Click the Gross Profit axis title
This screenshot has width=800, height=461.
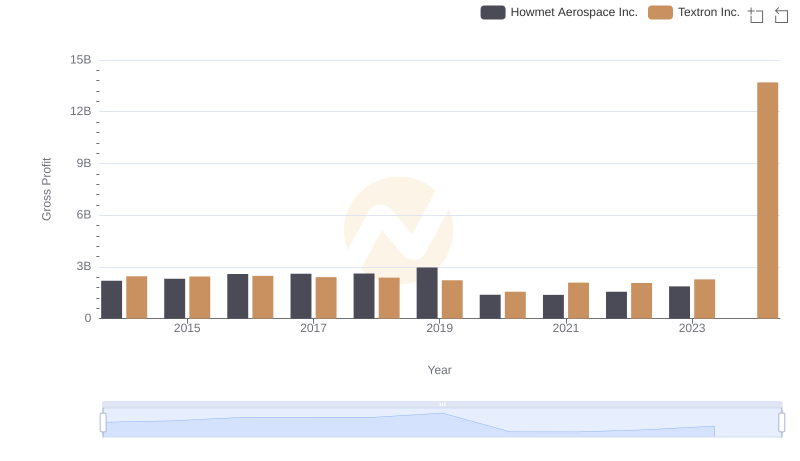click(46, 189)
